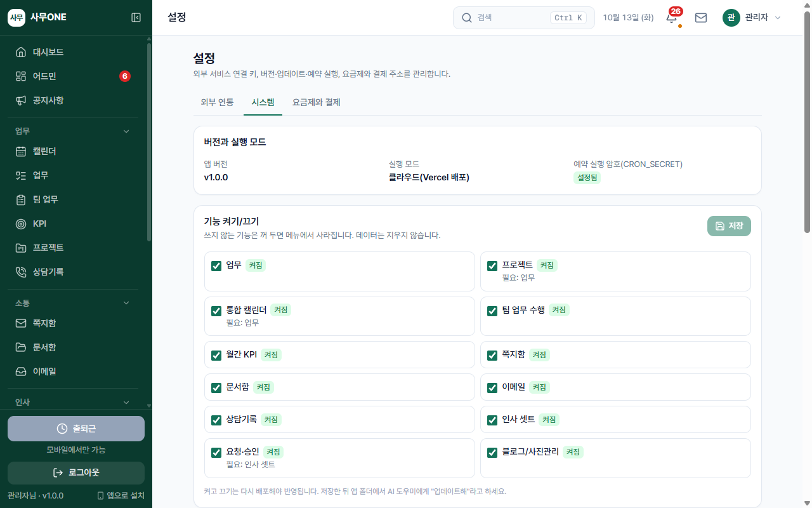
Task: Select the 시스템 tab
Action: (263, 102)
